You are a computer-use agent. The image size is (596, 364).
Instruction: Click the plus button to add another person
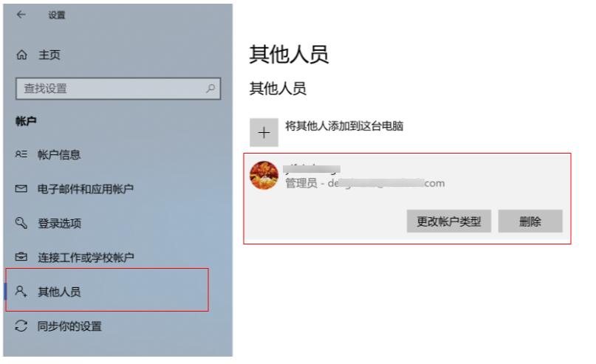(264, 132)
